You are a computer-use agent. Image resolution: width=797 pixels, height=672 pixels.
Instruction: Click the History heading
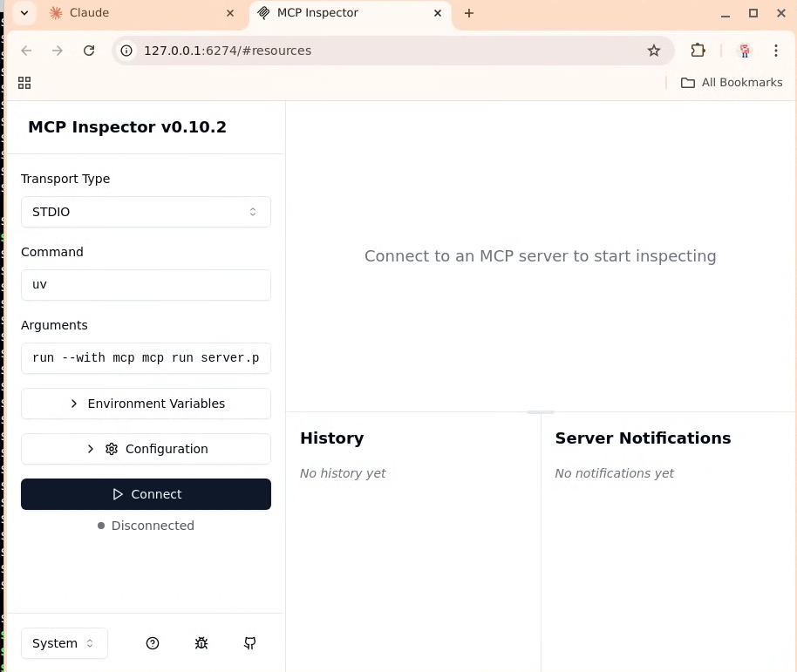pos(332,438)
